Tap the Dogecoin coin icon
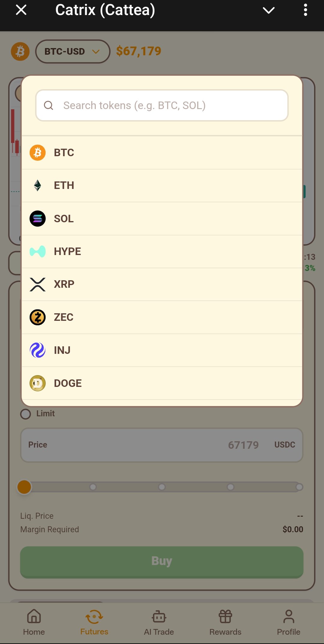Viewport: 324px width, 644px height. click(37, 383)
